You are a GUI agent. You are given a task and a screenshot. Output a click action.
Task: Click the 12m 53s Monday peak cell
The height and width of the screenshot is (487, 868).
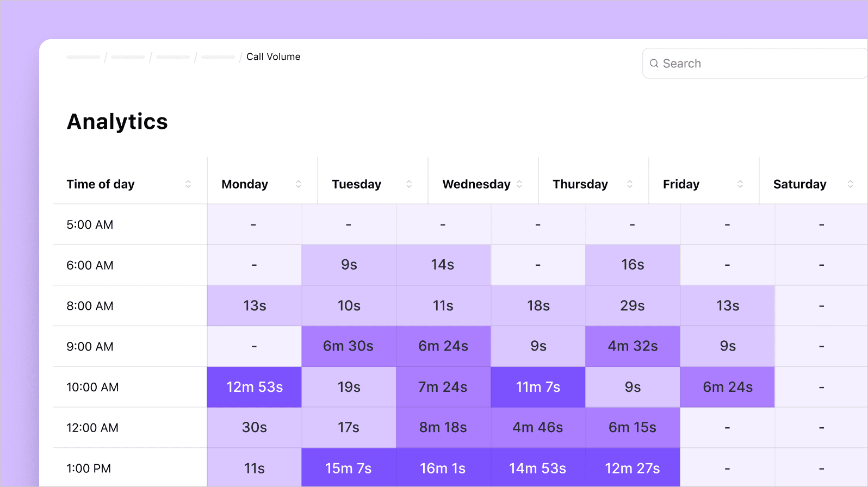tap(254, 387)
